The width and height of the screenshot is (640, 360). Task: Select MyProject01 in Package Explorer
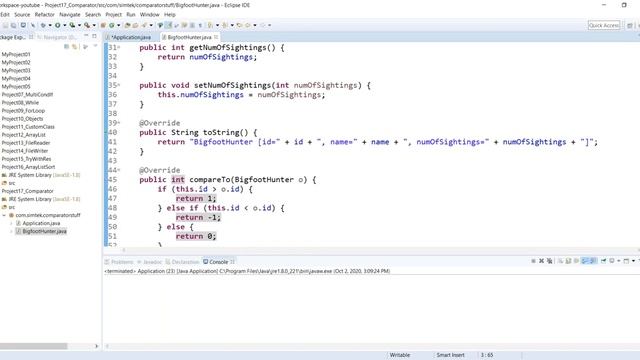16,54
